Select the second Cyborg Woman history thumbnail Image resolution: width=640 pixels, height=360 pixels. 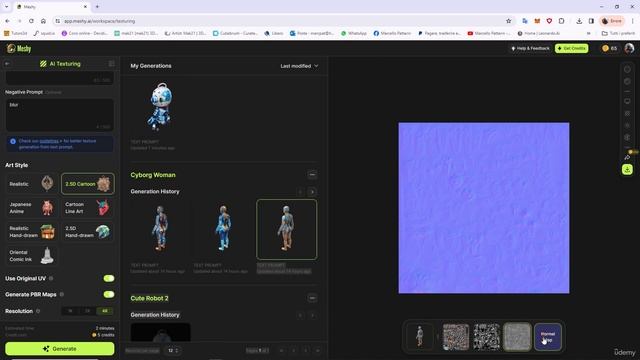[223, 229]
